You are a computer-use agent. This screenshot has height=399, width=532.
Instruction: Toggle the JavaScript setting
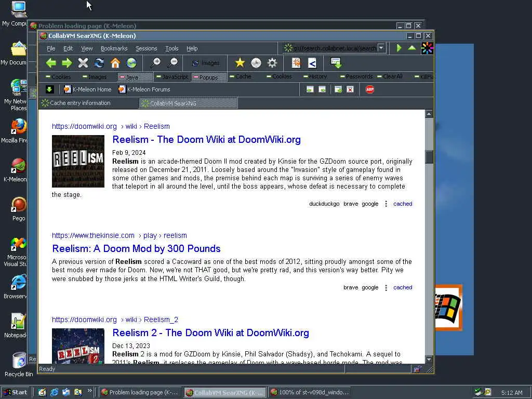(172, 77)
